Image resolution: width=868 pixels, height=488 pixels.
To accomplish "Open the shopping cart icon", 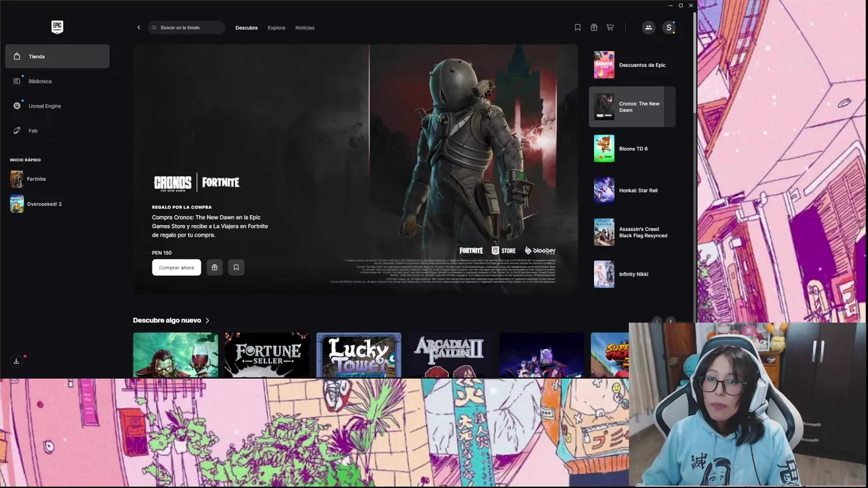I will pyautogui.click(x=610, y=28).
